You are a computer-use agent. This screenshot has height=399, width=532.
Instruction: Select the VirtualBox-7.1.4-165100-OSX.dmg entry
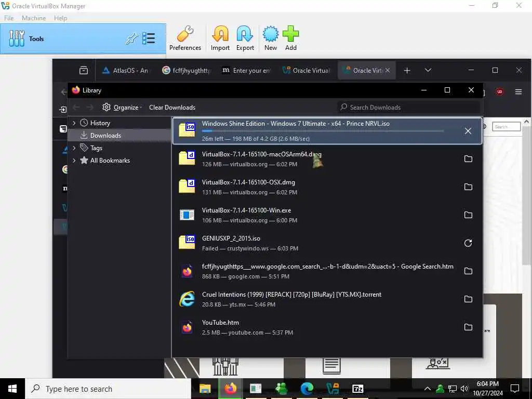pos(327,187)
